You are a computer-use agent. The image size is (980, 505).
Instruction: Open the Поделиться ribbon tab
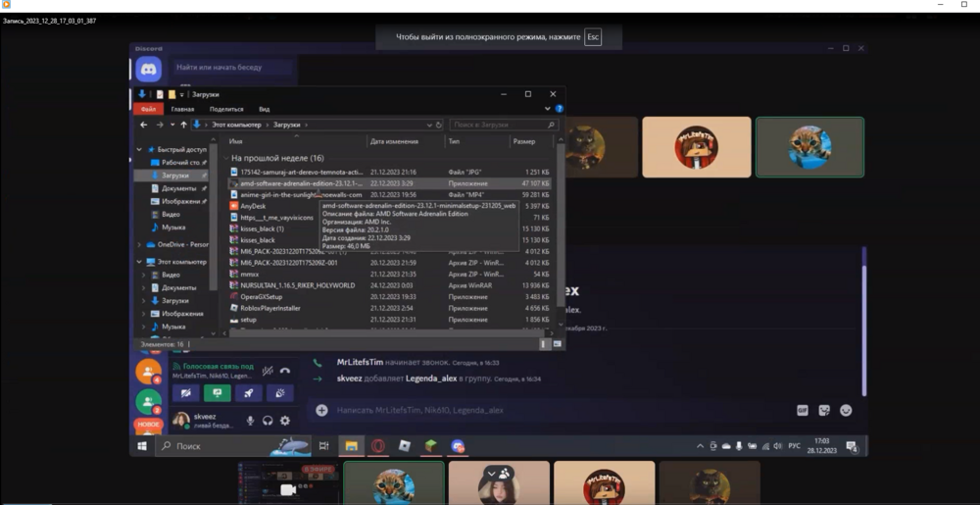click(226, 110)
